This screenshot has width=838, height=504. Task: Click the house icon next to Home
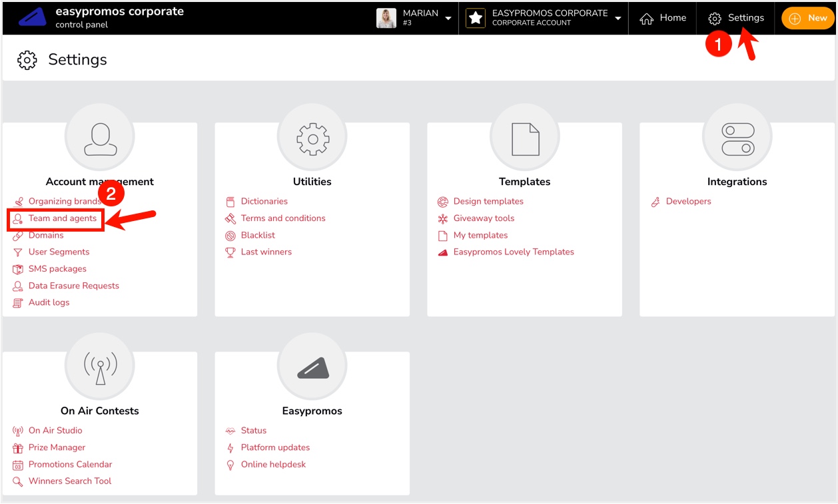(646, 19)
